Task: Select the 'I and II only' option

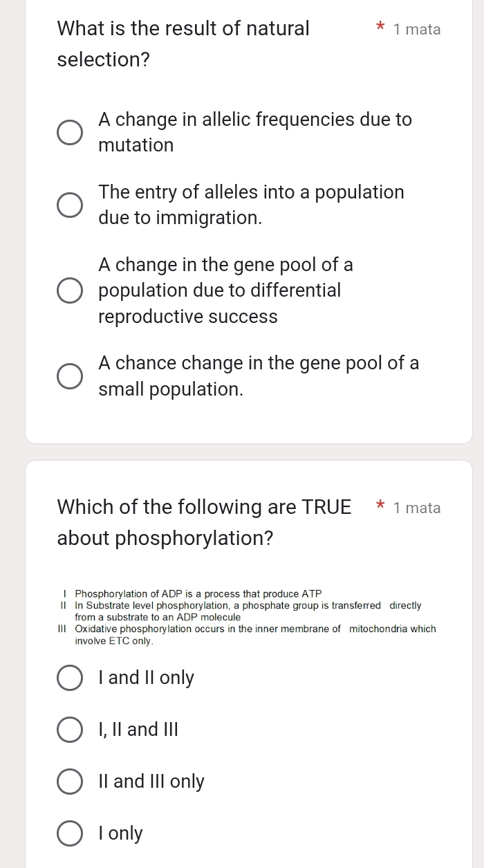Action: (x=69, y=678)
